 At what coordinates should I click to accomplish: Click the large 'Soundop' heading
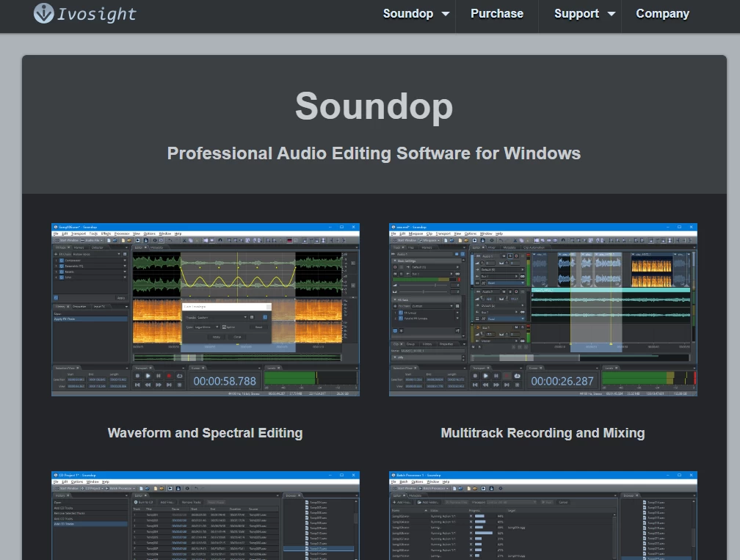coord(374,106)
